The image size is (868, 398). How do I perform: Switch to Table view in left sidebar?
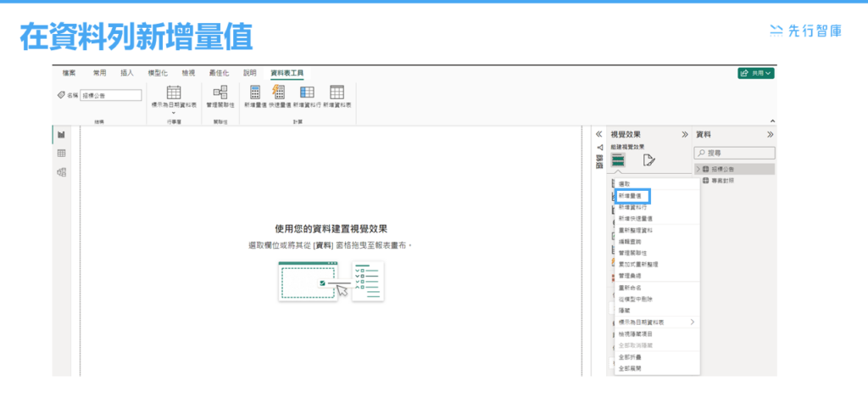click(x=61, y=154)
